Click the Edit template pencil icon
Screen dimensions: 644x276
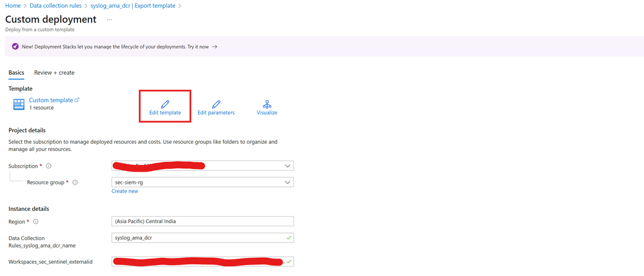click(165, 103)
